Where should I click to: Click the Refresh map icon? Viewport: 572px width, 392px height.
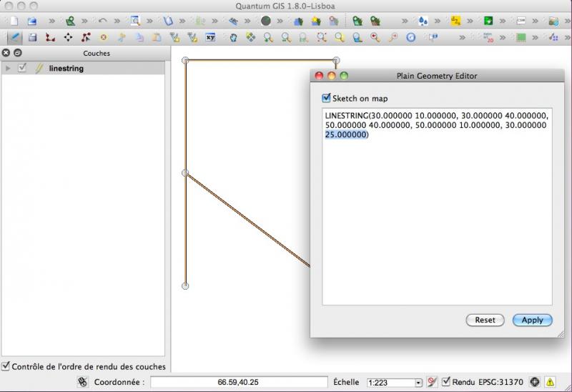[411, 37]
